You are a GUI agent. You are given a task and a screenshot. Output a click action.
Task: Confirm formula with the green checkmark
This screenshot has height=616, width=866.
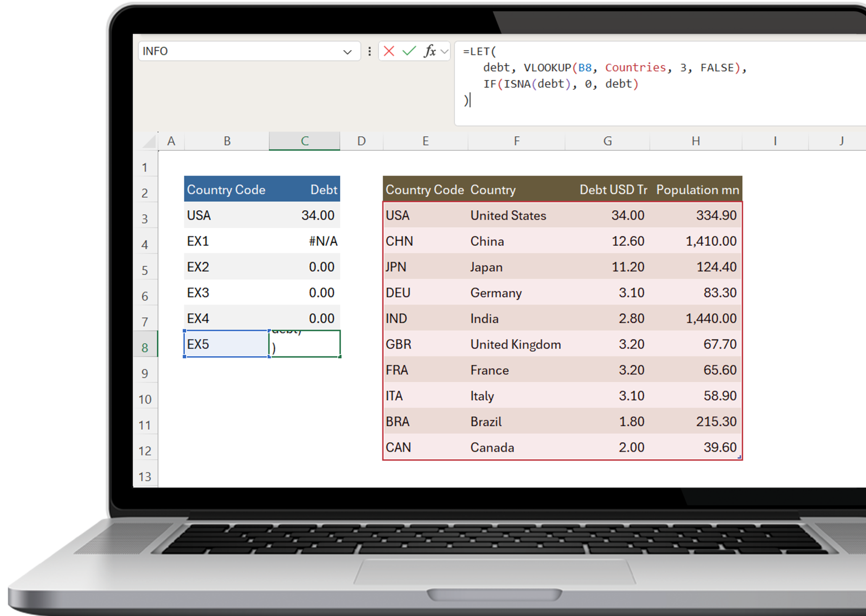coord(409,51)
